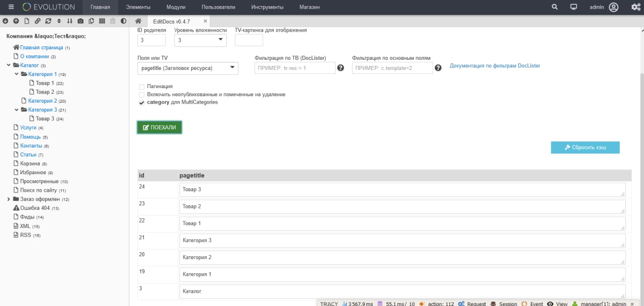Viewport: 644px width, 306px height.
Task: Toggle include unpublished and deleted checkbox
Action: click(141, 95)
